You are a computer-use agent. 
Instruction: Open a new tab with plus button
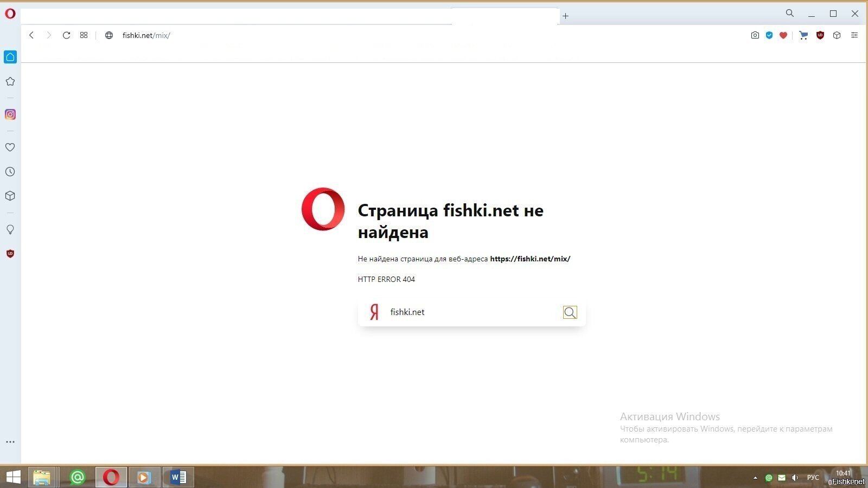(x=565, y=16)
